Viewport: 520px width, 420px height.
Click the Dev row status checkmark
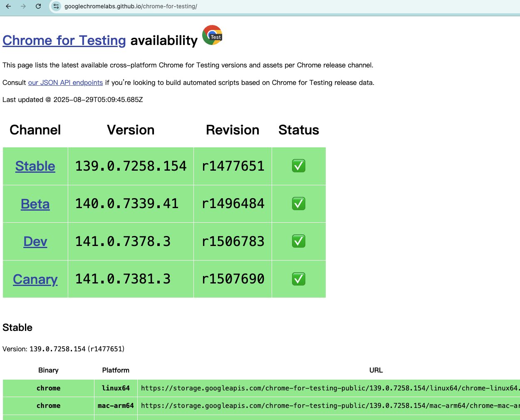[x=299, y=241]
